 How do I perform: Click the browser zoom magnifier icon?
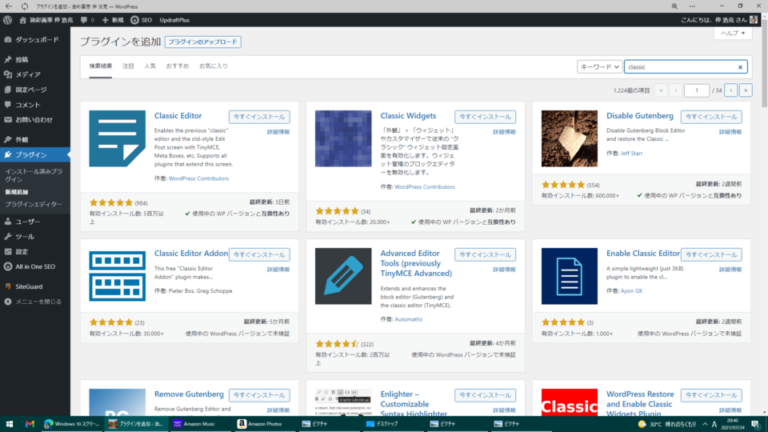coord(674,6)
